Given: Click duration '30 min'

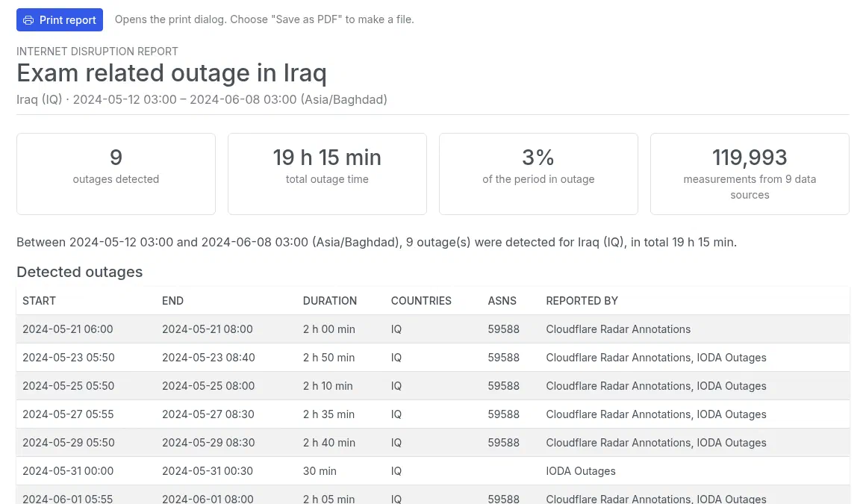Looking at the screenshot, I should 320,471.
